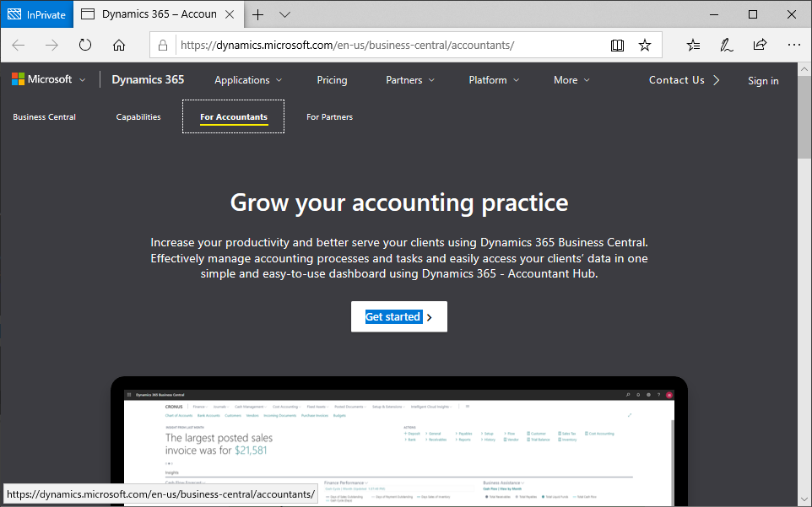
Task: Show tab previews chevron
Action: [x=284, y=14]
